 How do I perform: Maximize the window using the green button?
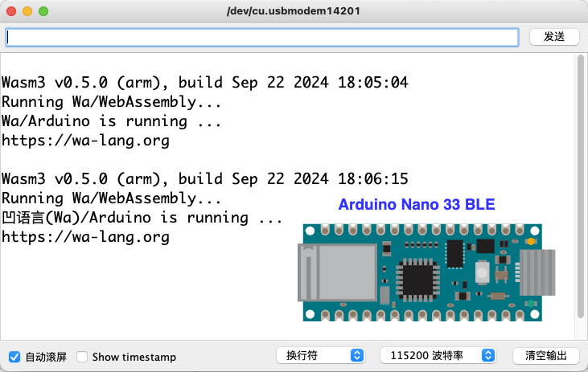(x=43, y=12)
